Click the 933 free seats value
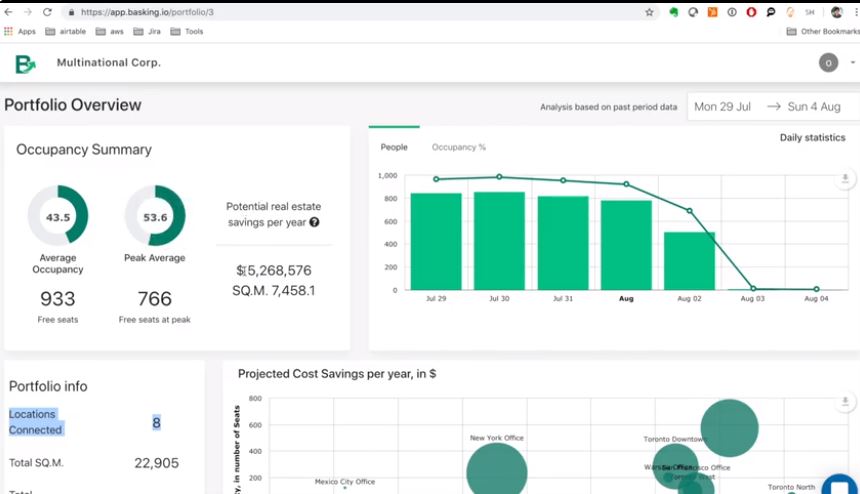Viewport: 860px width, 494px height. [x=58, y=299]
